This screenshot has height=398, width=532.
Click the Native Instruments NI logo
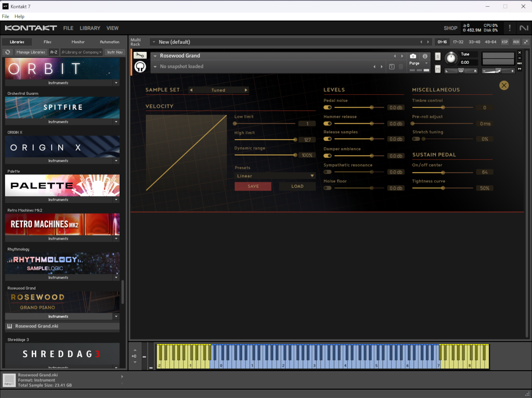click(x=524, y=28)
